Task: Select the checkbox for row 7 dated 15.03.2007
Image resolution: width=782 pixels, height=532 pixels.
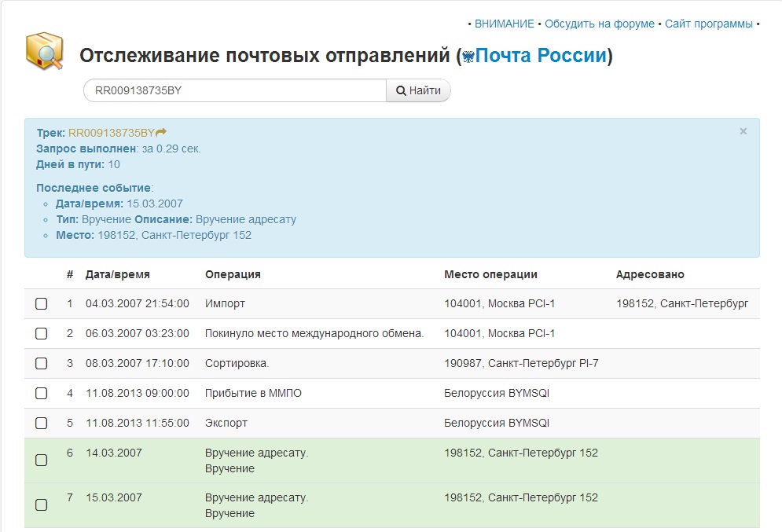Action: [42, 505]
